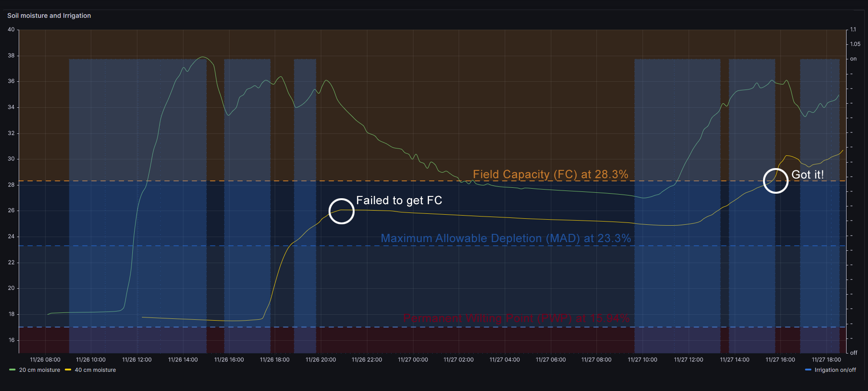Image resolution: width=868 pixels, height=391 pixels.
Task: Click the "Field Capacity (FC) at 28.3%" label
Action: pos(550,174)
